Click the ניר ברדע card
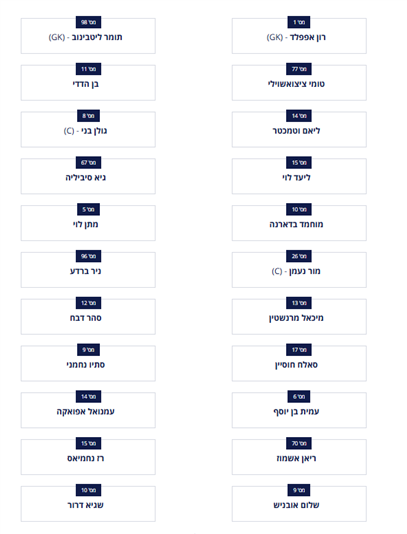 (x=88, y=270)
